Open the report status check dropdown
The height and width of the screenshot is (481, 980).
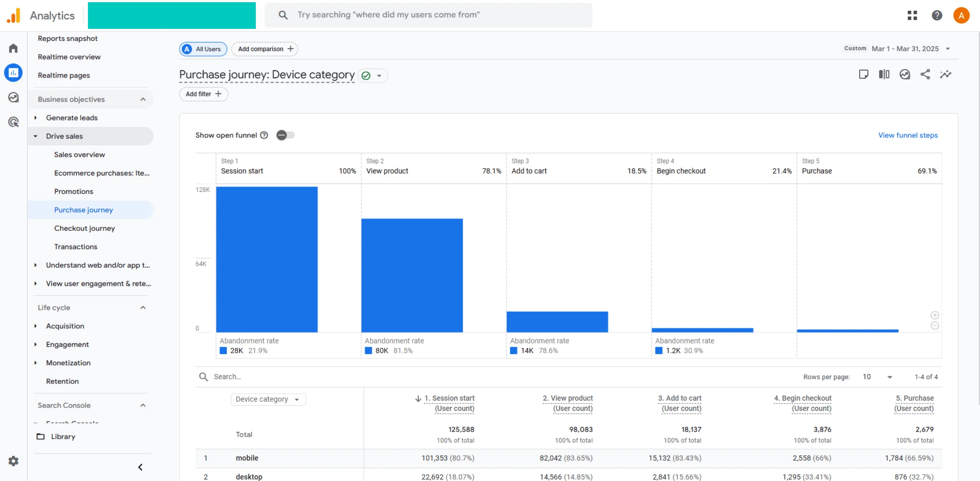click(x=372, y=76)
